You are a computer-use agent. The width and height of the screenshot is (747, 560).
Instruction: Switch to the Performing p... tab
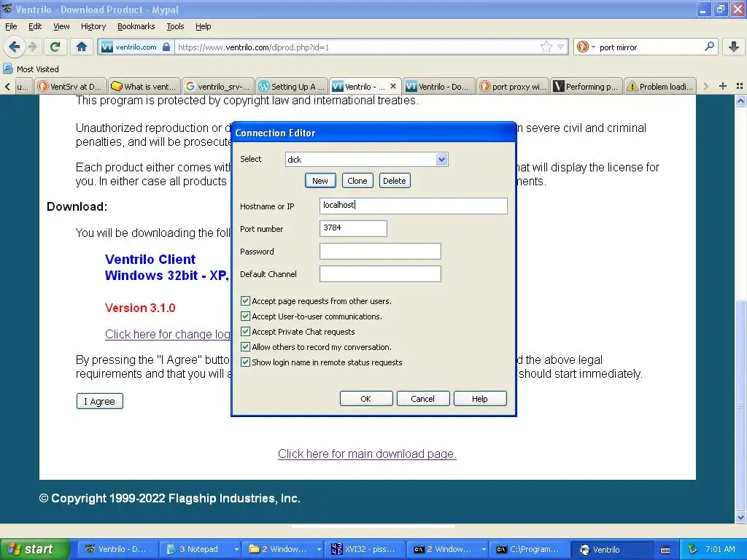(x=586, y=86)
